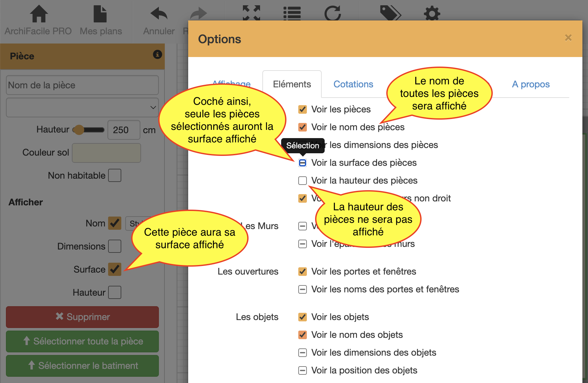
Task: Click the list icon in the toolbar
Action: pos(292,13)
